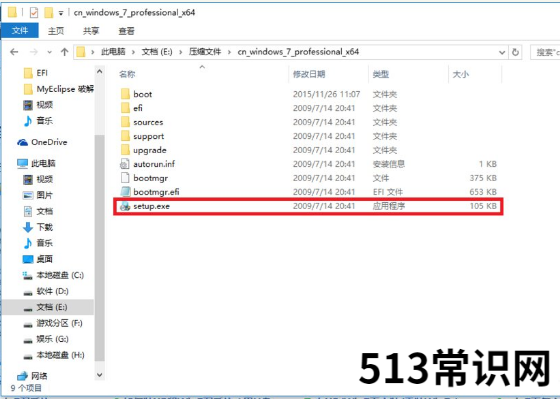
Task: Click the 安装信息 type cell
Action: tap(389, 164)
